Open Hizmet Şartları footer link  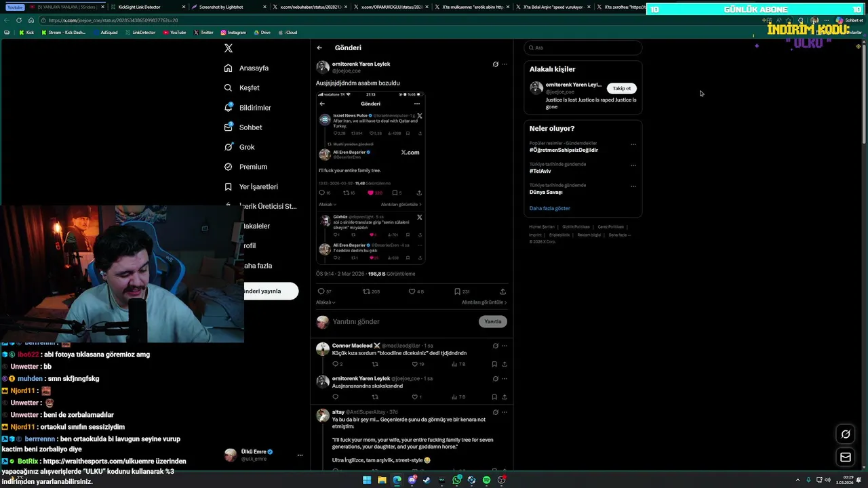(x=542, y=226)
